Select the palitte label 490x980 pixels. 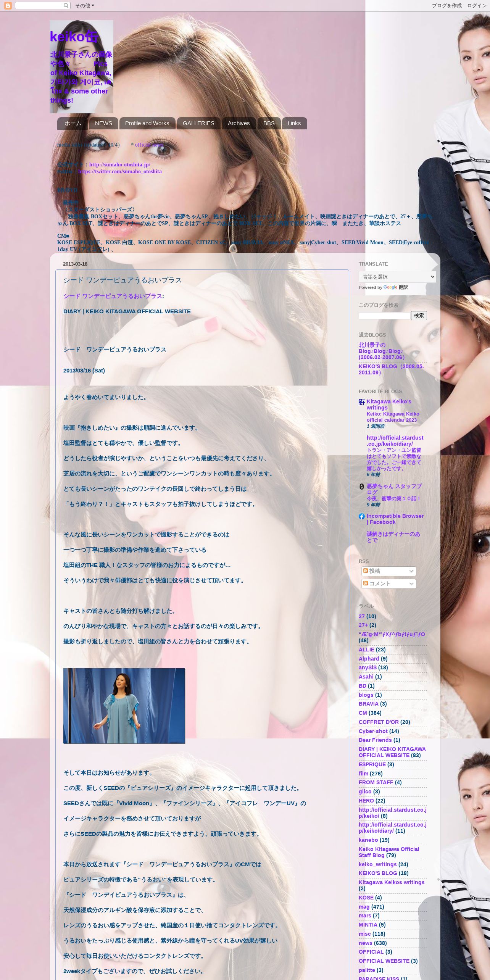(x=367, y=970)
